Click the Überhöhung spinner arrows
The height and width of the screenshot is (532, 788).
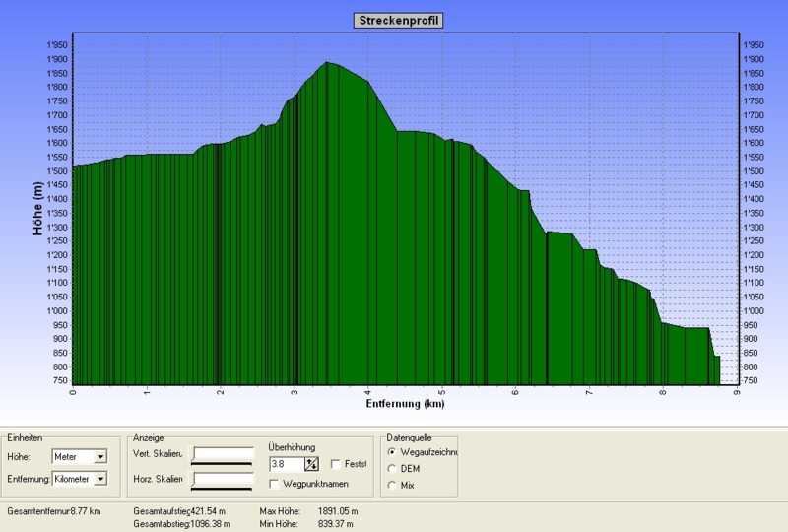(312, 464)
